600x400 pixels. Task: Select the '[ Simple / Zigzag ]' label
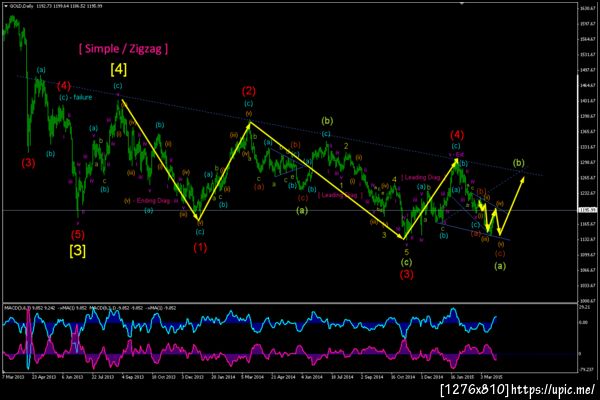(x=123, y=49)
